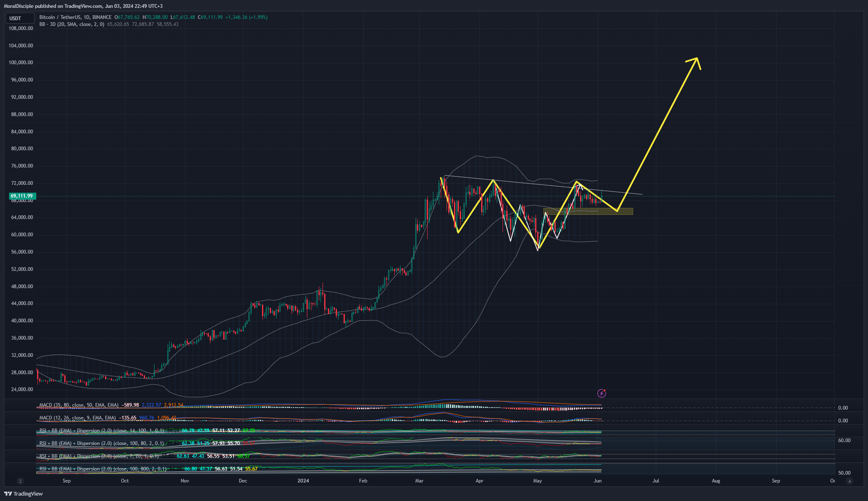Click the 64,000.00 price axis label
The height and width of the screenshot is (501, 868).
[22, 217]
